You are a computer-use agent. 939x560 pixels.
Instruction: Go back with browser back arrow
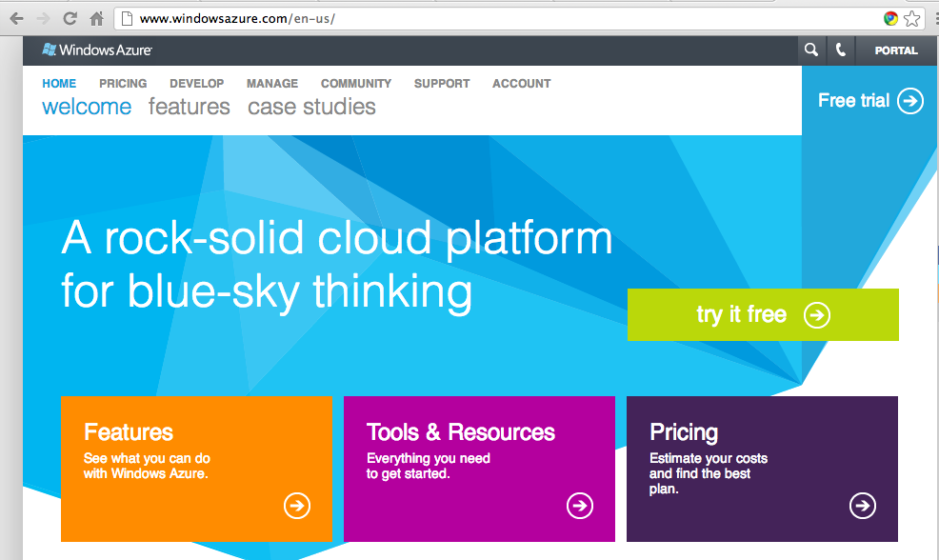point(16,18)
